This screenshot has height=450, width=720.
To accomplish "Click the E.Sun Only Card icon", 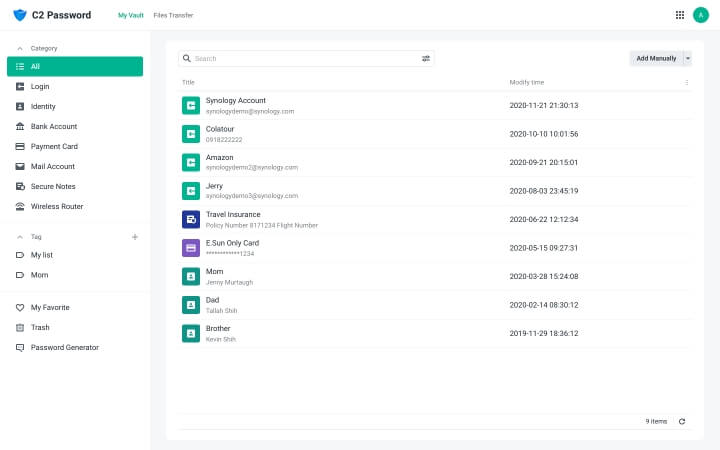I will tap(190, 247).
